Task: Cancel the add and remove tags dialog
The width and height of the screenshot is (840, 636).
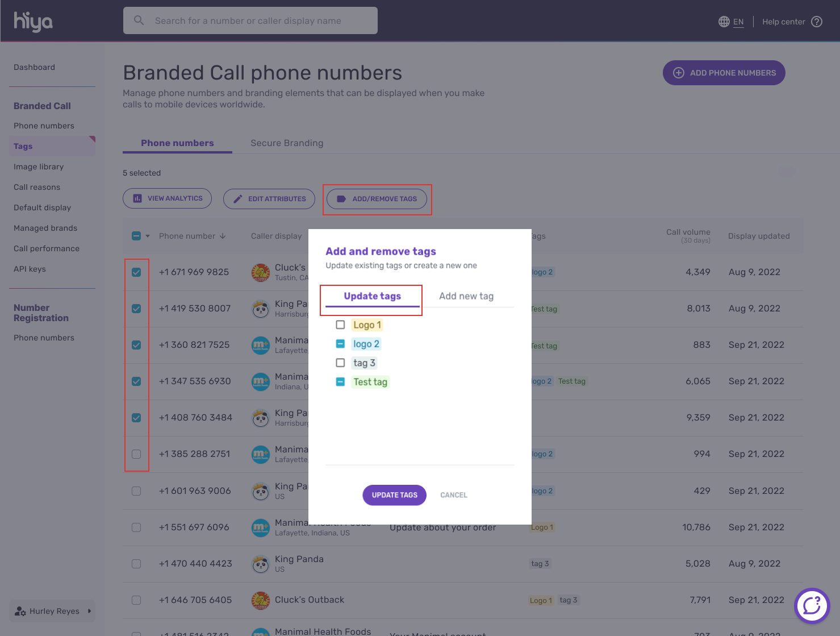Action: tap(454, 495)
